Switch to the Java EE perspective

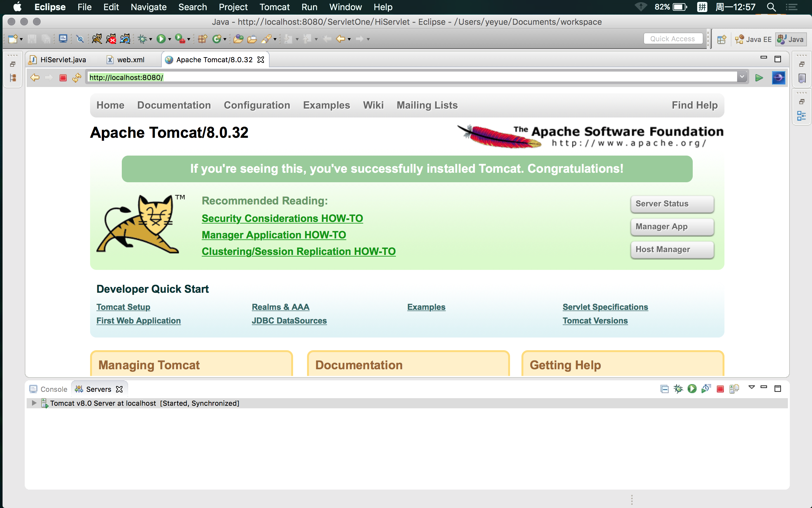pyautogui.click(x=753, y=39)
